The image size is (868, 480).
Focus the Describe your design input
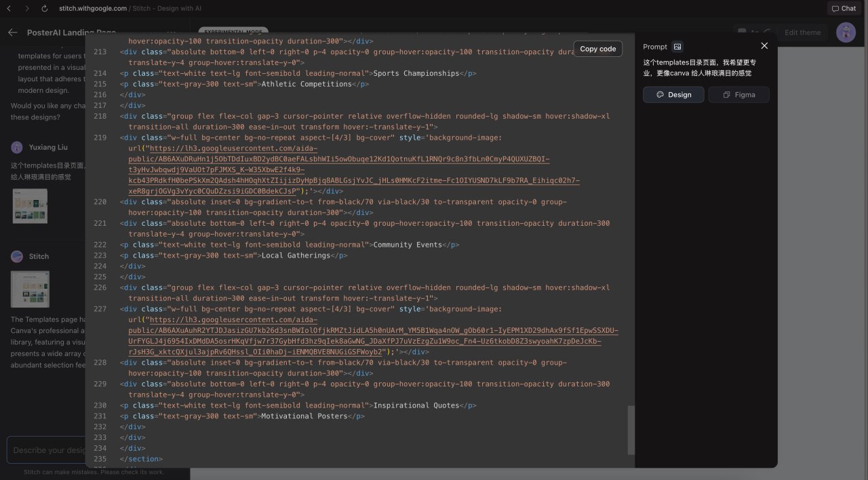pyautogui.click(x=47, y=450)
